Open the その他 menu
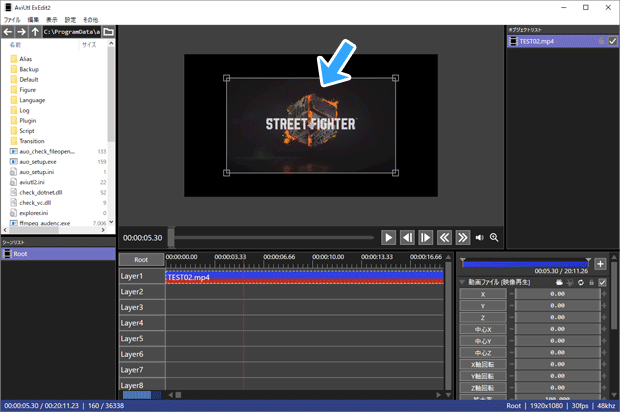The image size is (620, 412). click(91, 20)
